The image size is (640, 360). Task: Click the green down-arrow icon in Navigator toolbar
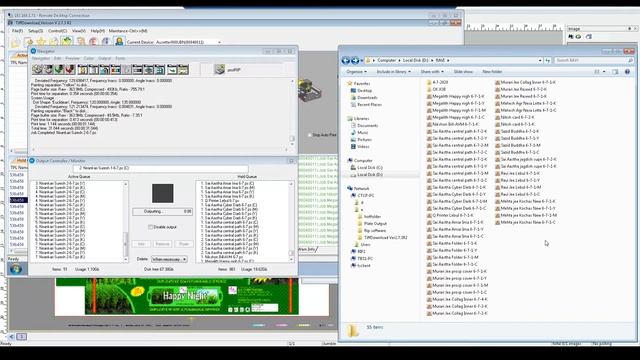pos(59,69)
